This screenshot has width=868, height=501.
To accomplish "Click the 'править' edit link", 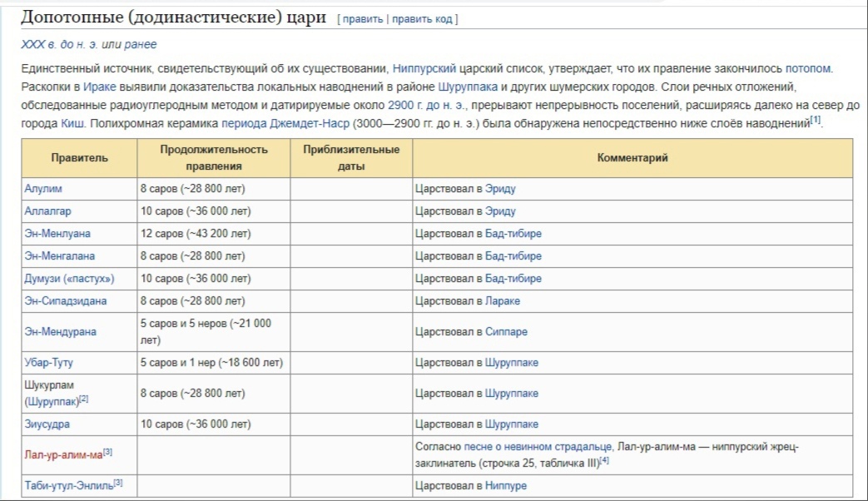I will 363,19.
